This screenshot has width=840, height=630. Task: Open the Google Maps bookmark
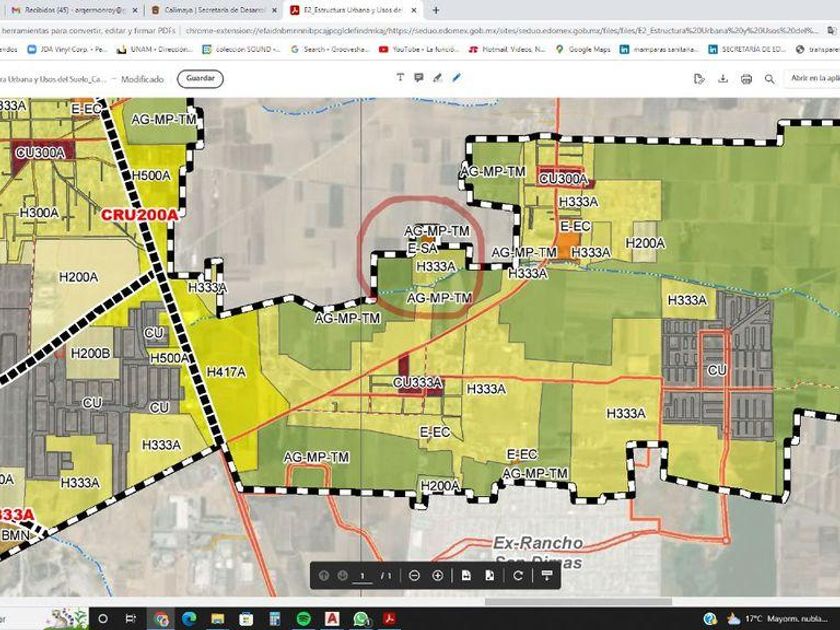[x=583, y=48]
